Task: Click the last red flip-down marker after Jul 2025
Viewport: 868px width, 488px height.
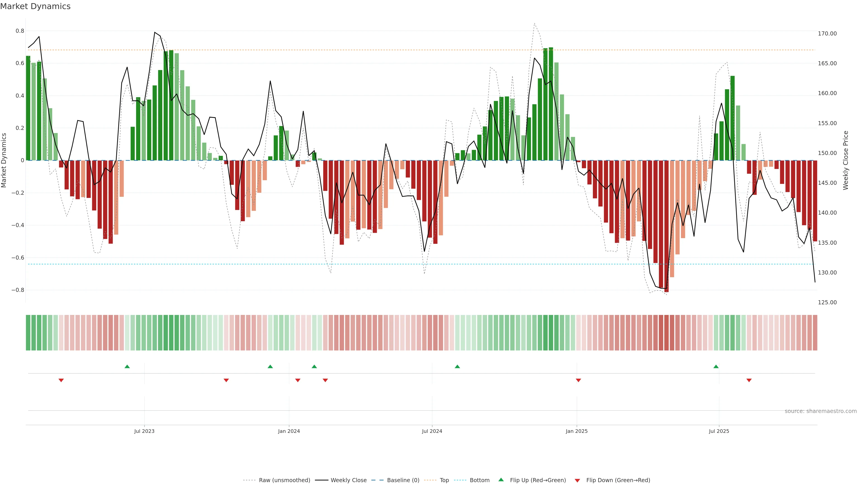Action: [x=749, y=380]
